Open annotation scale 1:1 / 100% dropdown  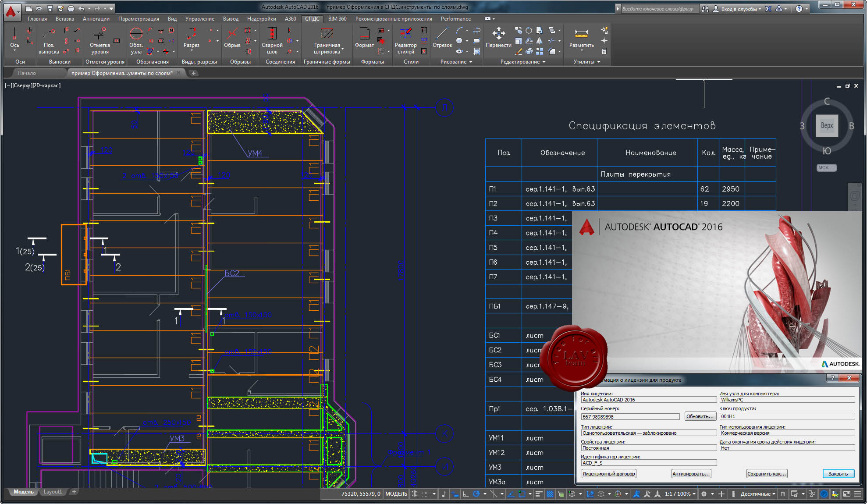[680, 494]
